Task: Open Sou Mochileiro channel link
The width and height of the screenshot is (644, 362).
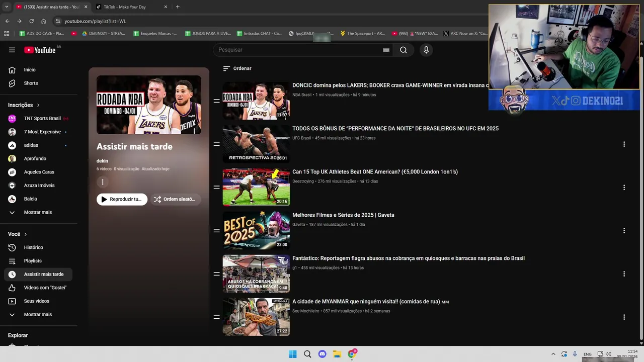Action: 306,311
